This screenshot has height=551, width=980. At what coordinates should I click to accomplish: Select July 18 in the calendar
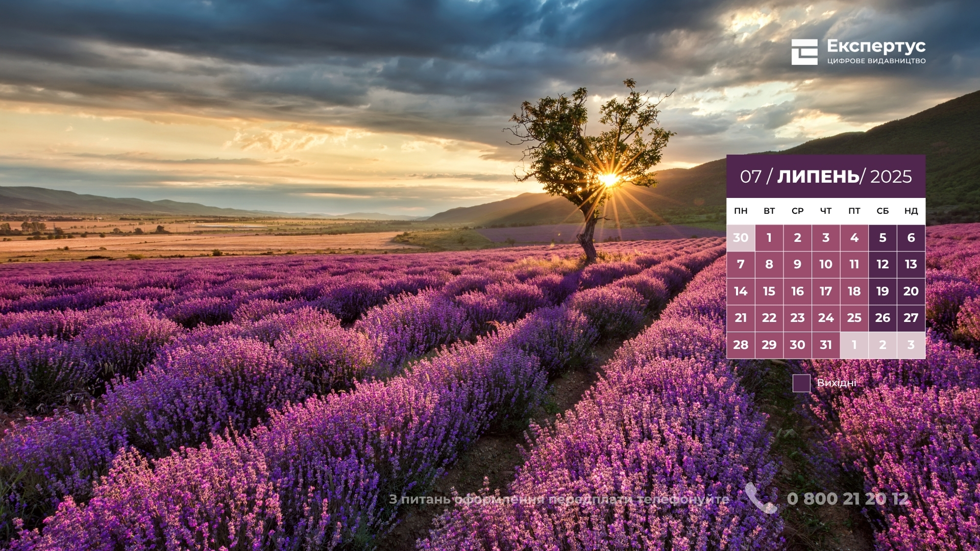(854, 291)
